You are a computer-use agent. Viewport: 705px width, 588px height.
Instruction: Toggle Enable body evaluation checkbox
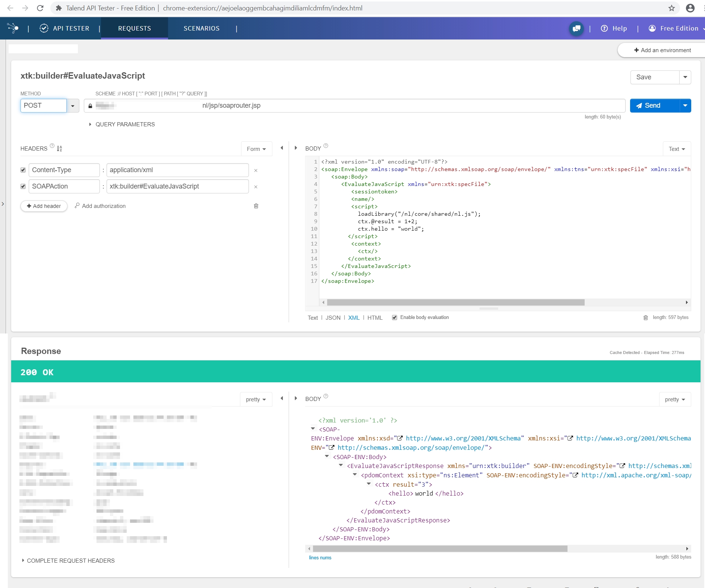point(394,317)
